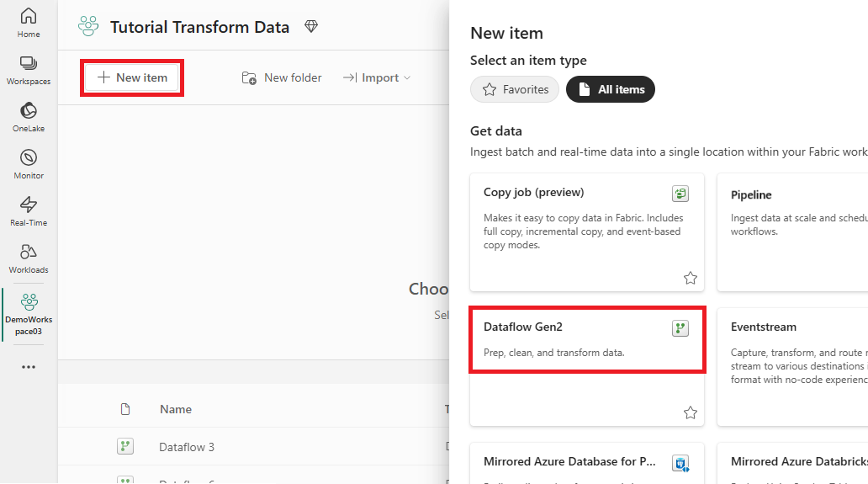The height and width of the screenshot is (484, 868).
Task: Open Workloads in left navigation
Action: point(29,258)
